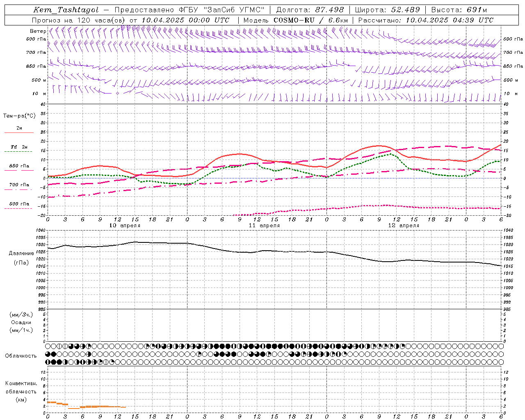
Task: Click the 500 м wind level label at left
Action: [39, 80]
